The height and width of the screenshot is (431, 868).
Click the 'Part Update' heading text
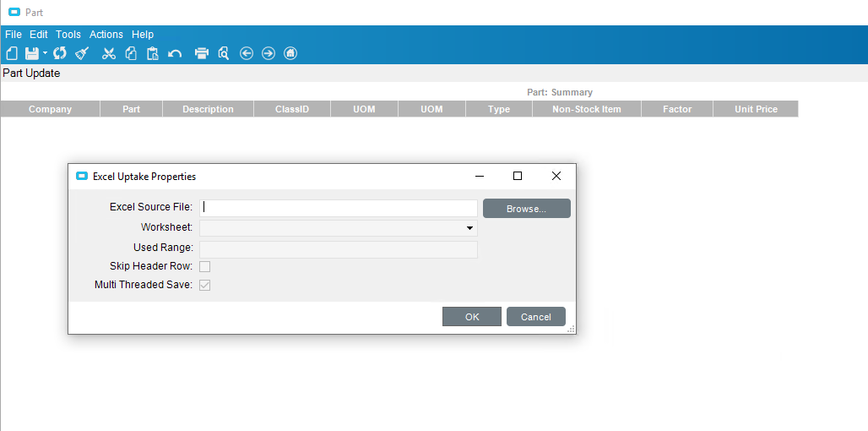tap(31, 74)
